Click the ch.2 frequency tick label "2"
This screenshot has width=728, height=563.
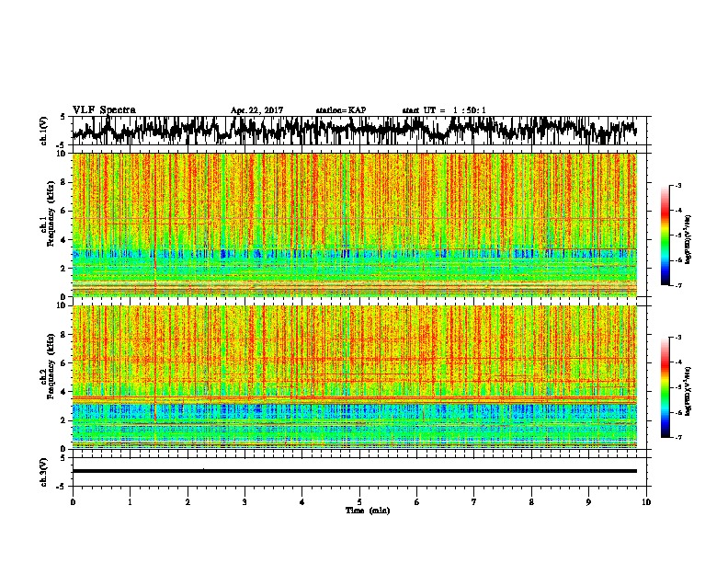pos(64,420)
